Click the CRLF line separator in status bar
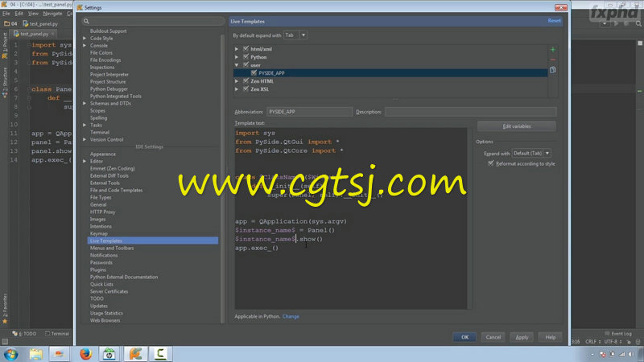644x362 pixels. [x=591, y=341]
